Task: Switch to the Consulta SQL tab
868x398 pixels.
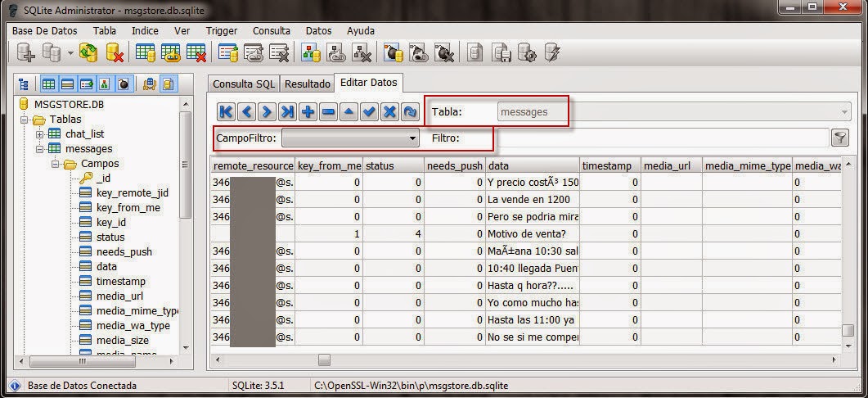Action: [x=244, y=84]
